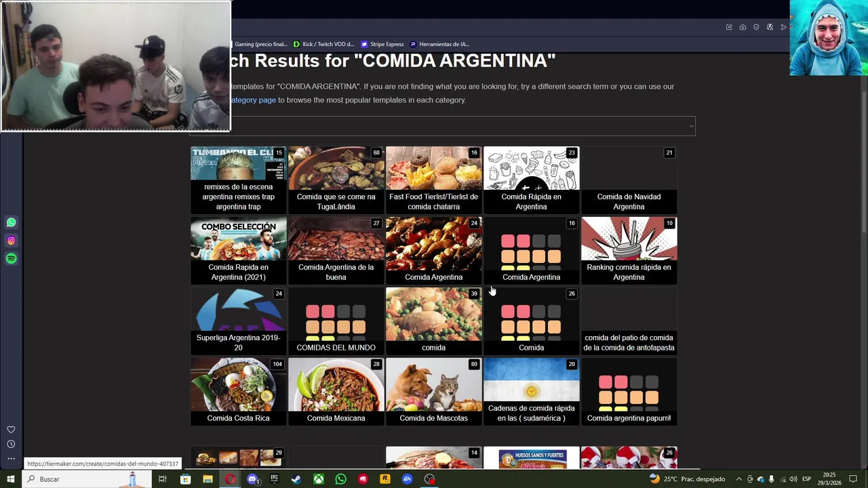This screenshot has width=868, height=488.
Task: Open Cadenas de comida rápida sudamérica template
Action: click(x=531, y=392)
